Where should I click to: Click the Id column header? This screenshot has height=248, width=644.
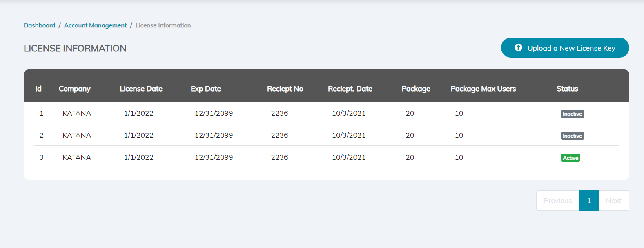(x=38, y=89)
